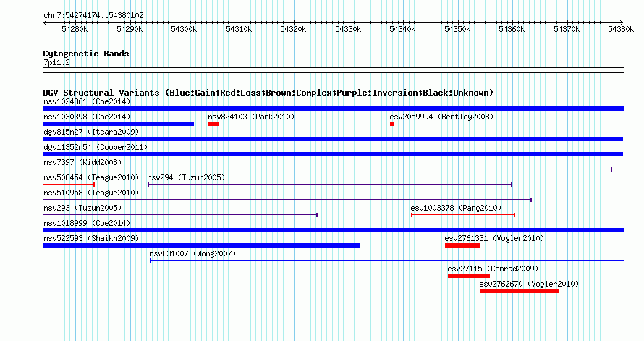Click the 54380k ruler position
Viewport: 644px width, 341px height.
coord(621,29)
